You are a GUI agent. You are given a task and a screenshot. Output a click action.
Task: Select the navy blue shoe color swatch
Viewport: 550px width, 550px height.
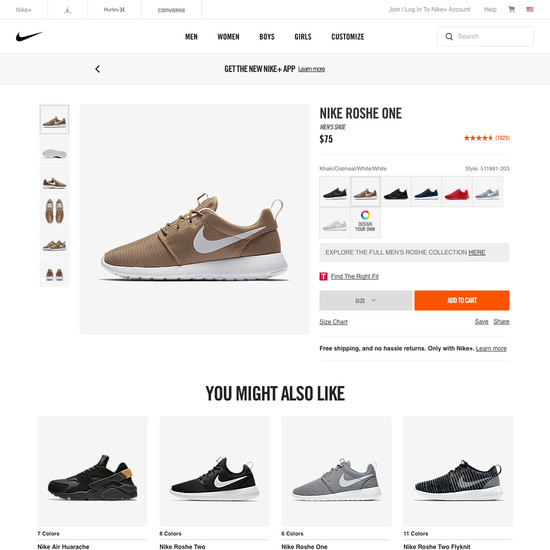pyautogui.click(x=426, y=192)
